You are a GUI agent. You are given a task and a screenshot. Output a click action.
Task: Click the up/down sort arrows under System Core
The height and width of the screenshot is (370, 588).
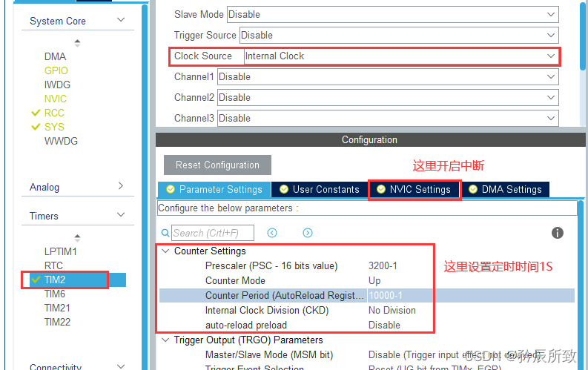click(77, 43)
